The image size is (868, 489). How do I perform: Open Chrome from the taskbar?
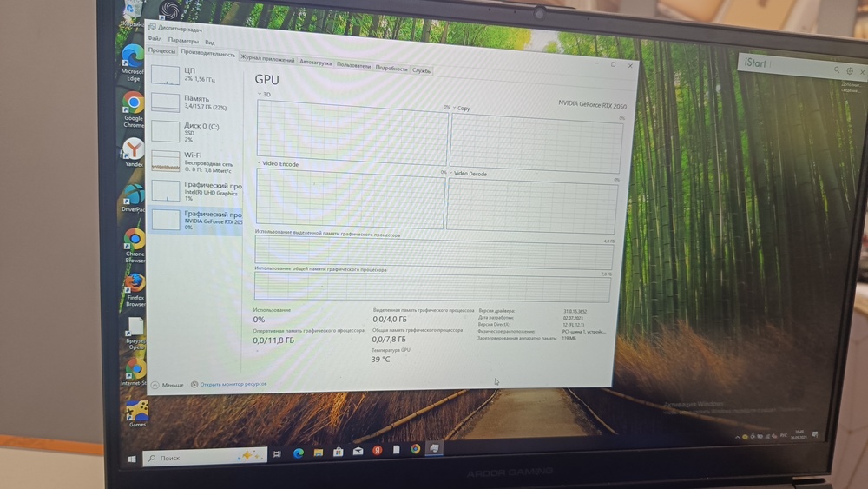pyautogui.click(x=415, y=449)
